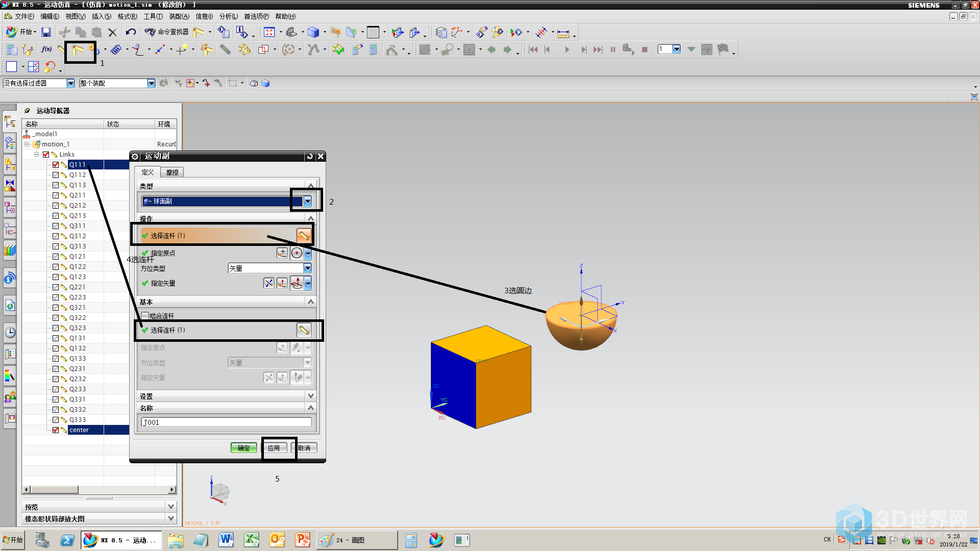The height and width of the screenshot is (551, 980).
Task: Reset the 运动副 dialog with the arrow icon
Action: pos(310,156)
